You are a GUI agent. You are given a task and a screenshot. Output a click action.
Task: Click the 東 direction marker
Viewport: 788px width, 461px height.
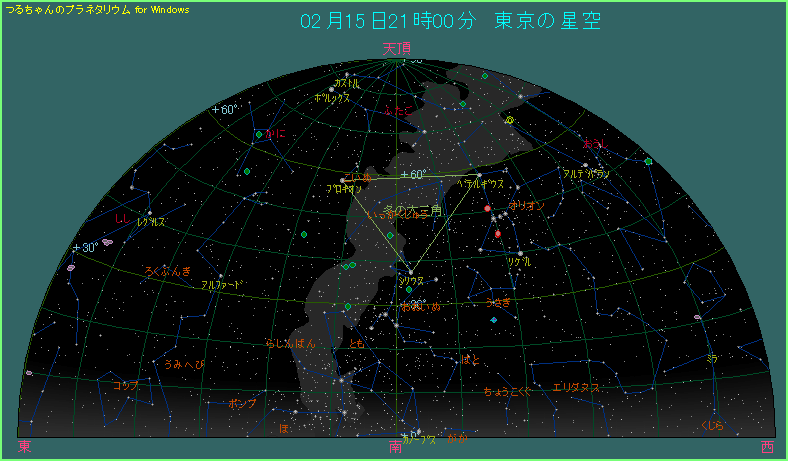24,447
